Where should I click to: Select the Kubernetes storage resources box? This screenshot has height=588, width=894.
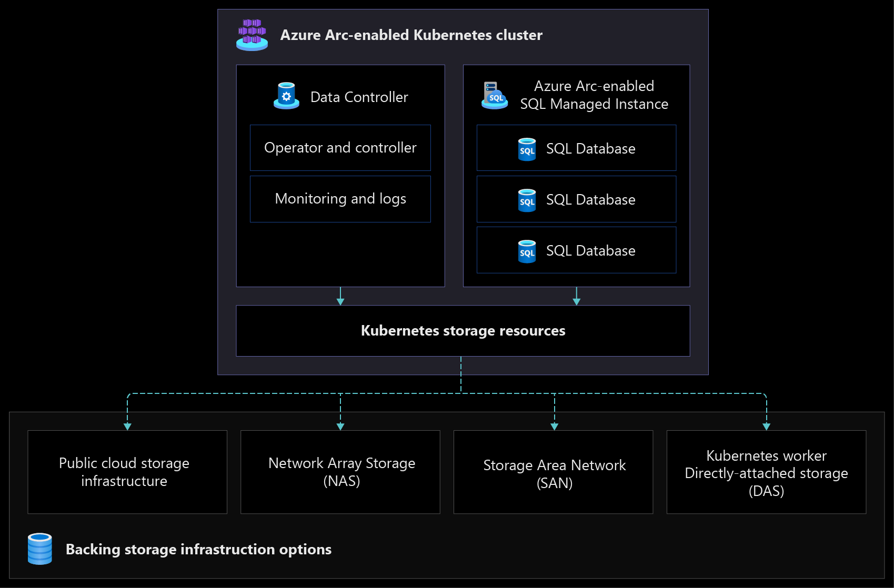tap(463, 331)
